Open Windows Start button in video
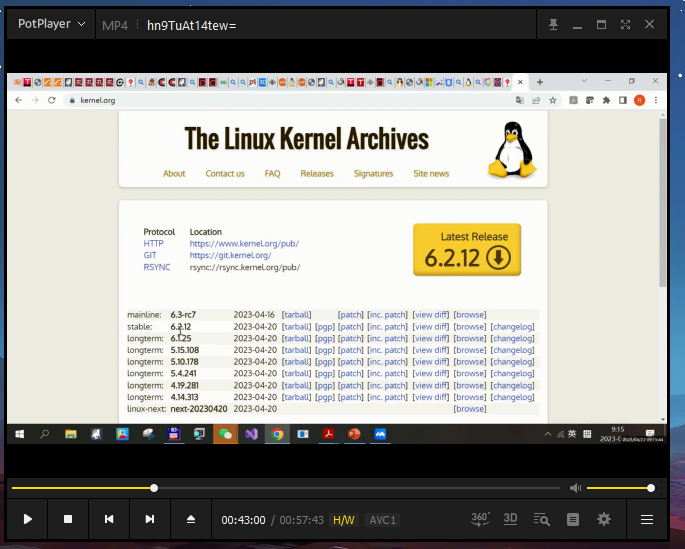Screen dimensions: 685x549 click(20, 434)
